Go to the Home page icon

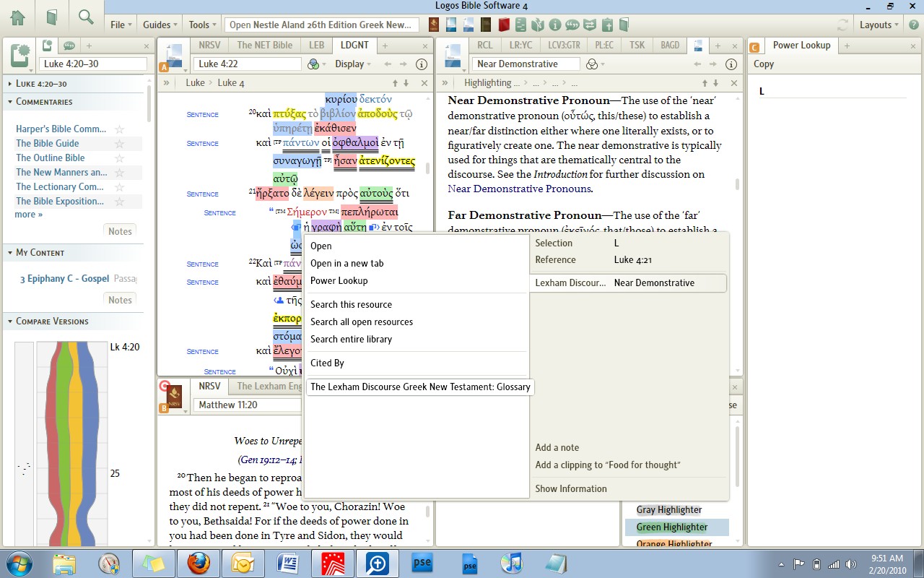pyautogui.click(x=17, y=17)
